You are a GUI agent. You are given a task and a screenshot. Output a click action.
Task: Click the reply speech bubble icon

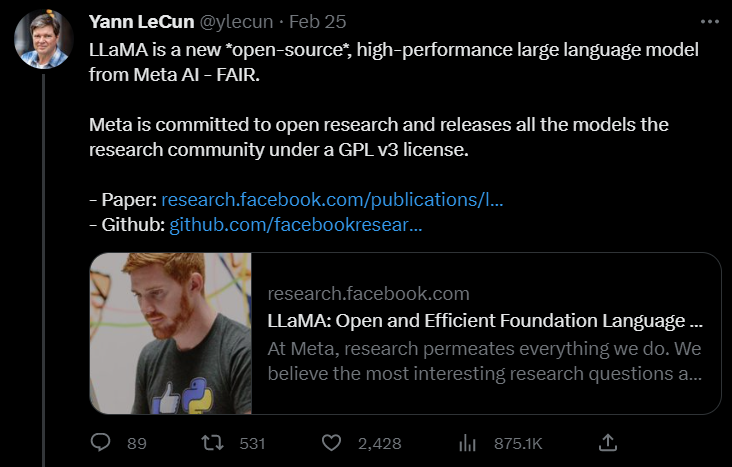point(101,442)
